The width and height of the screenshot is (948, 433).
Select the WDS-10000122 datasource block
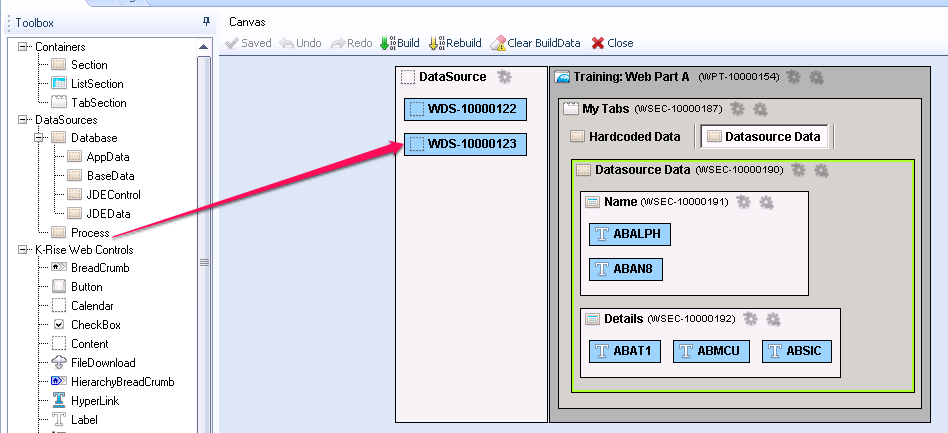[466, 109]
